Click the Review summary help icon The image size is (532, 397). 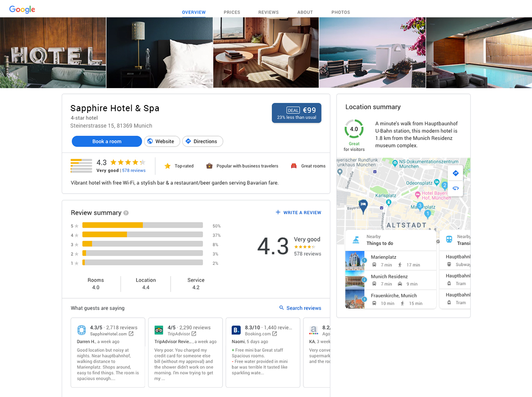[126, 213]
